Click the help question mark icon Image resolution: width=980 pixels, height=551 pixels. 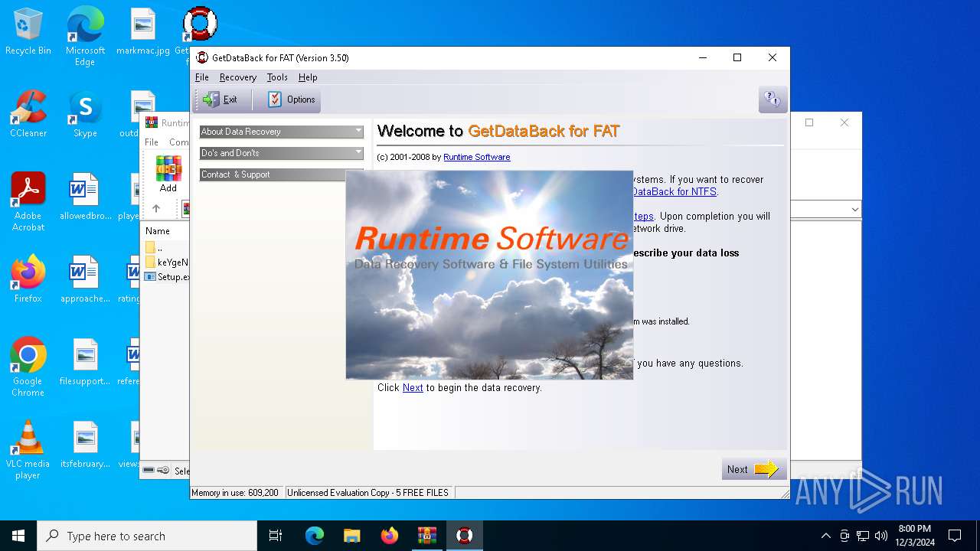click(772, 99)
